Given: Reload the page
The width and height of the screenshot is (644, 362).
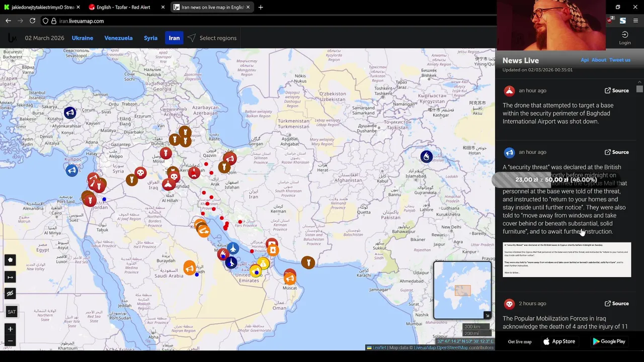Looking at the screenshot, I should [x=32, y=21].
